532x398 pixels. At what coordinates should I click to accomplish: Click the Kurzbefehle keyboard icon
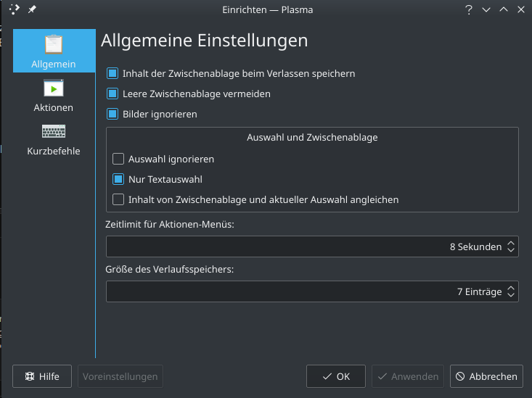click(x=54, y=131)
